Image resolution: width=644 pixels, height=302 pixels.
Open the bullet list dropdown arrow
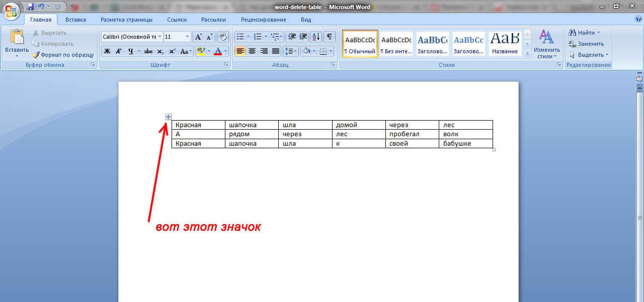[x=249, y=37]
